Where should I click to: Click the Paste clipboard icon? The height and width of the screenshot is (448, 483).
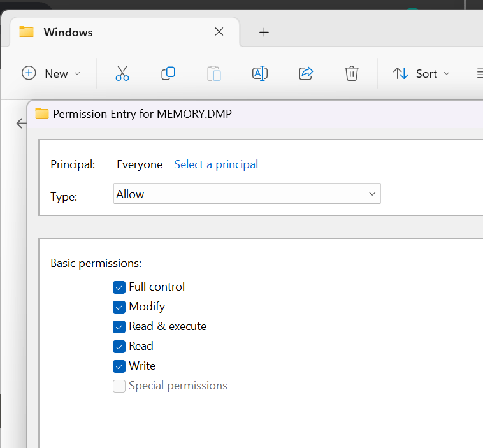[214, 73]
